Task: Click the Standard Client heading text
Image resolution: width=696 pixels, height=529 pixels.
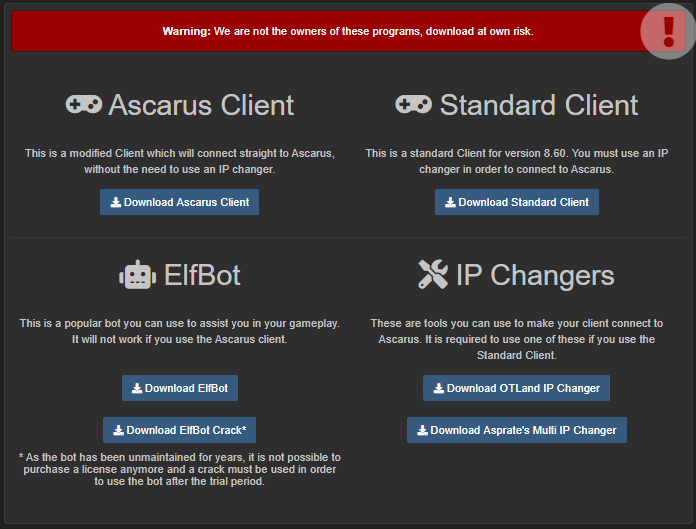Action: (x=538, y=105)
